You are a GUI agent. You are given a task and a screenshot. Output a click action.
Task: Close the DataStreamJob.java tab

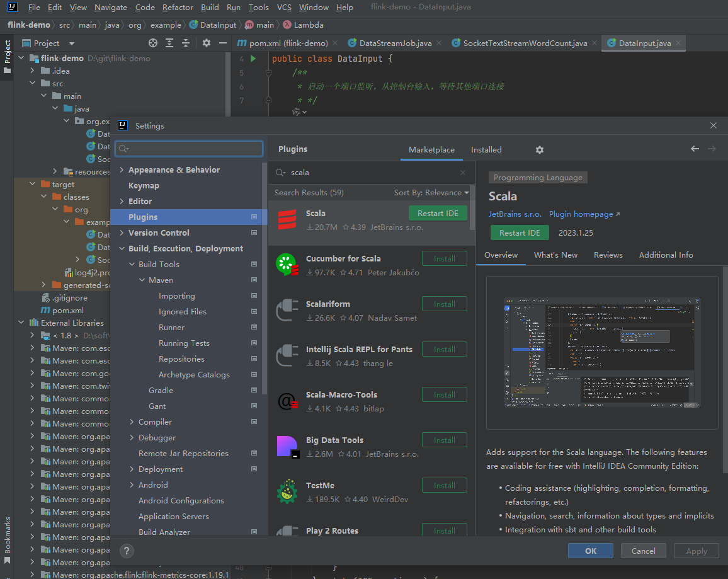coord(439,43)
